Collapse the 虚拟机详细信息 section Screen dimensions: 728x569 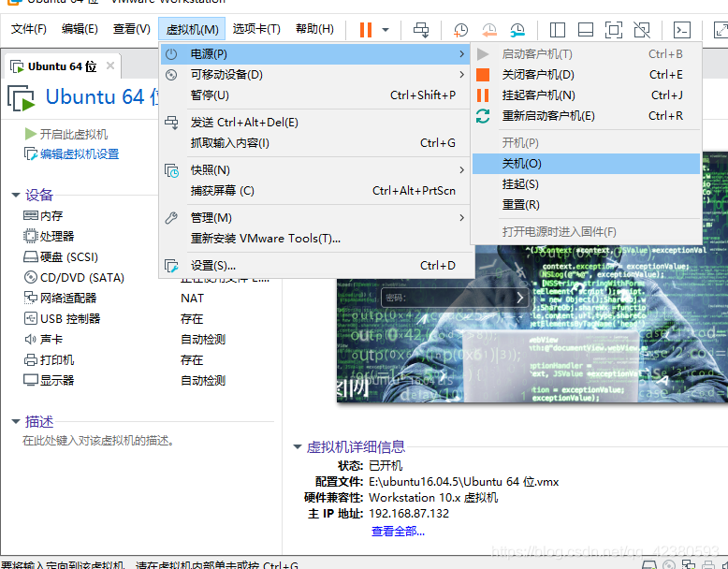tap(298, 446)
